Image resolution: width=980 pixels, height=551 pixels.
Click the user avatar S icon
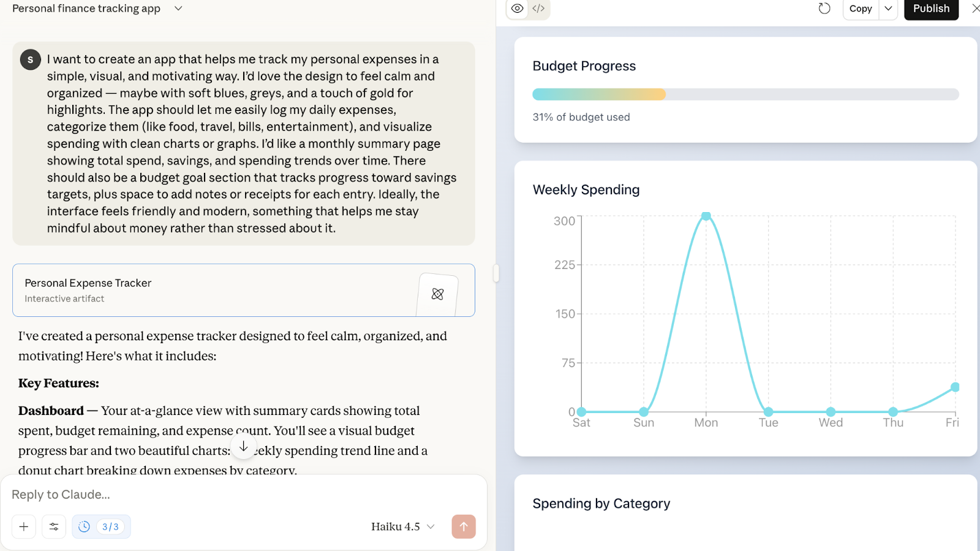(x=31, y=59)
